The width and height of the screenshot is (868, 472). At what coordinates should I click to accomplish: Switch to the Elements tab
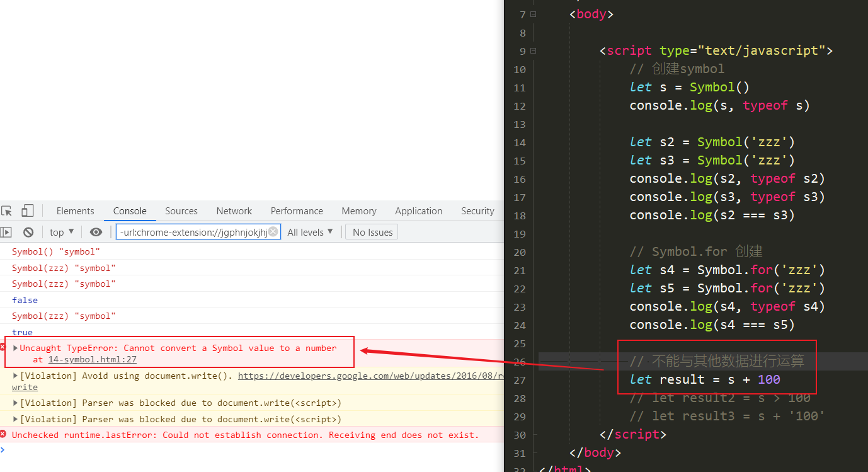(75, 211)
